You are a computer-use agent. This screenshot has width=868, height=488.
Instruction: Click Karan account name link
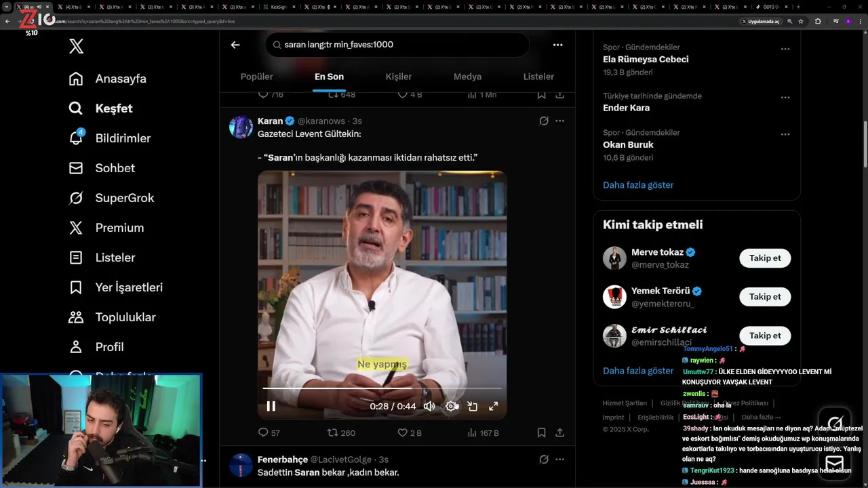(270, 121)
